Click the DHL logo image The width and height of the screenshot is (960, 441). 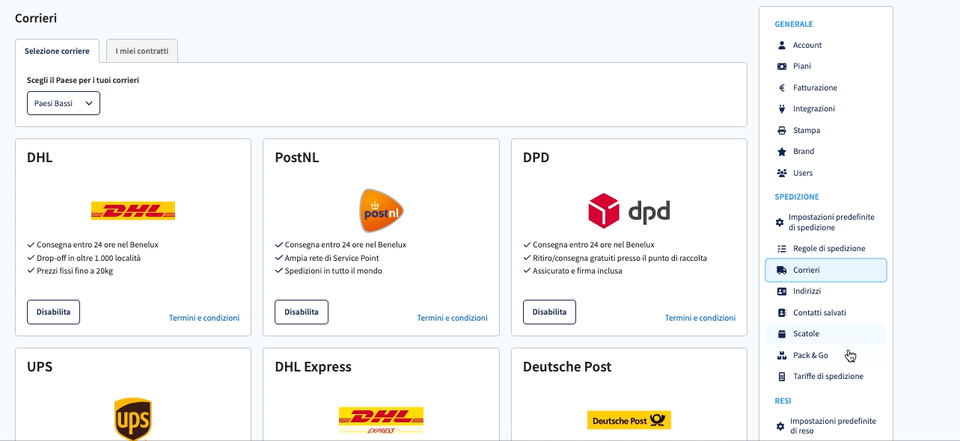pos(133,211)
